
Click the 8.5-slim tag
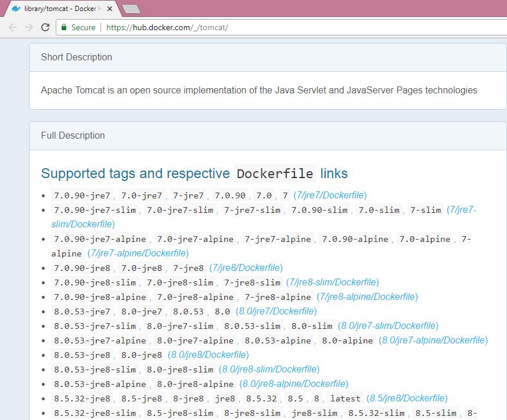(436, 413)
